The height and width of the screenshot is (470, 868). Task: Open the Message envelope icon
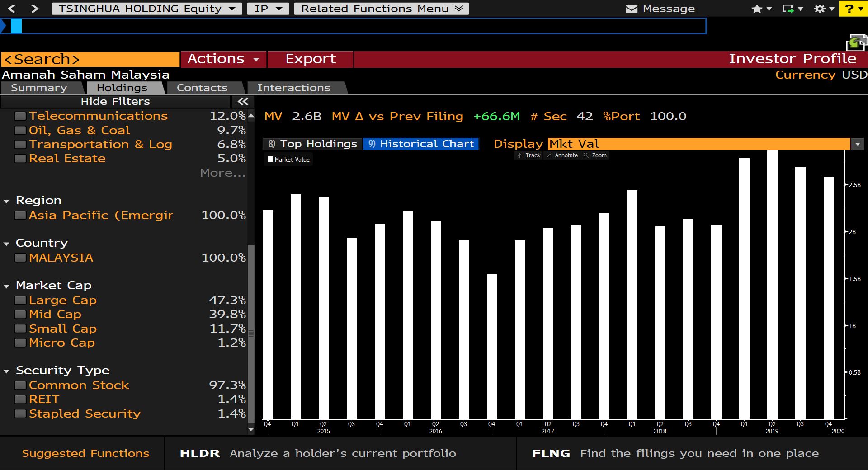(631, 9)
